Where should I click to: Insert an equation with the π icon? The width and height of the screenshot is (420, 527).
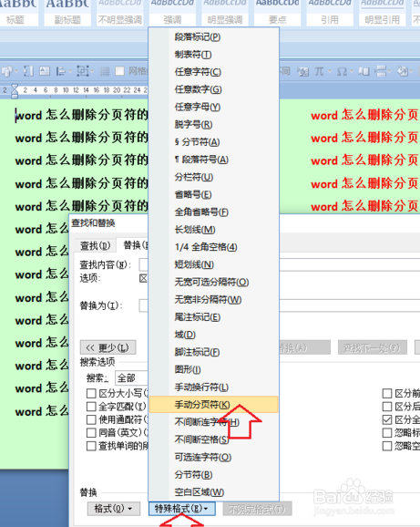tap(319, 71)
